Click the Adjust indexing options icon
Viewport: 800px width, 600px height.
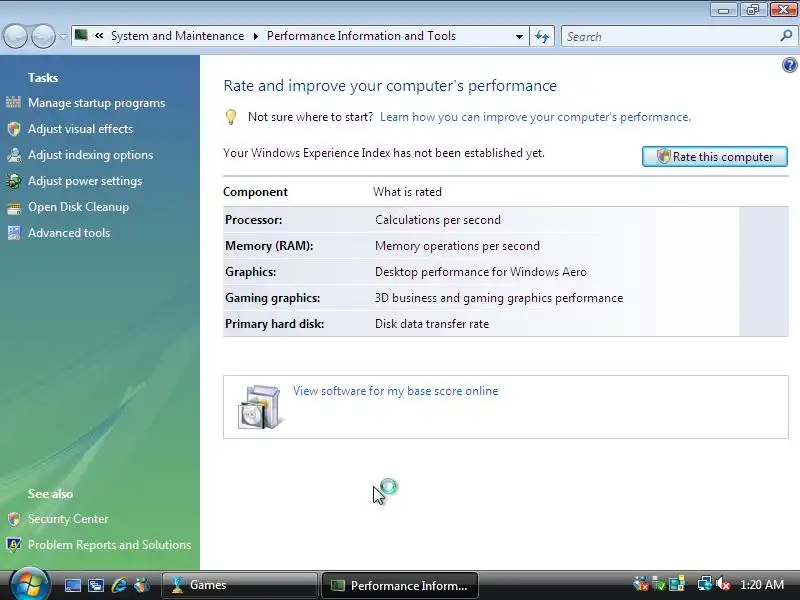(x=14, y=155)
